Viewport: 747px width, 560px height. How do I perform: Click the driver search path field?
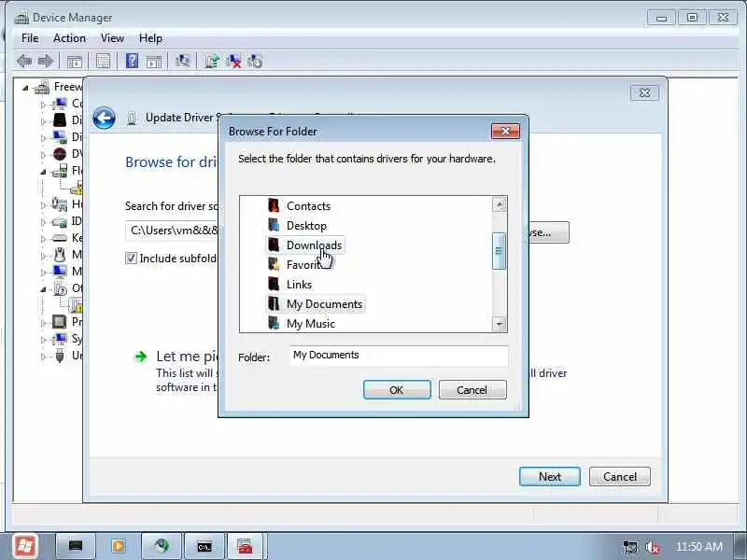172,231
